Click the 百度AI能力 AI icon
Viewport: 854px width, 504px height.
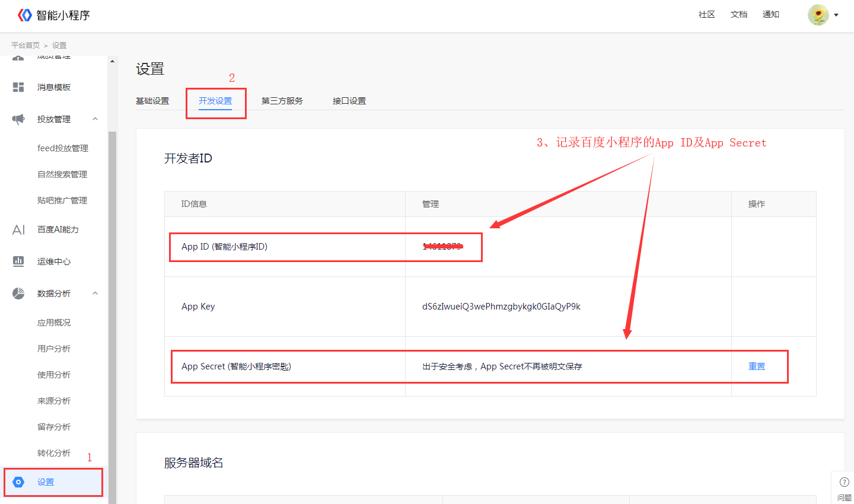pyautogui.click(x=18, y=229)
